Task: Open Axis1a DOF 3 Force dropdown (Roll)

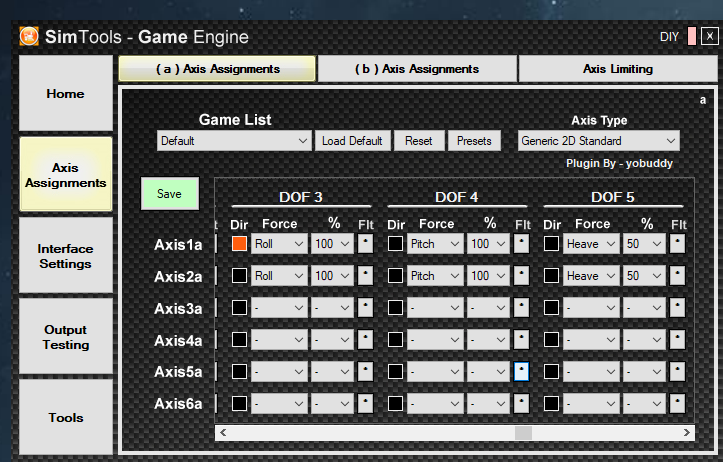Action: click(279, 243)
